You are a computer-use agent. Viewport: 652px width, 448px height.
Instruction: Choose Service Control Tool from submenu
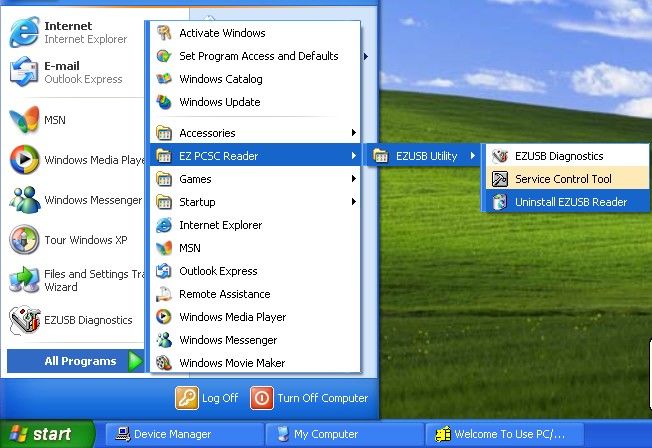tap(567, 179)
